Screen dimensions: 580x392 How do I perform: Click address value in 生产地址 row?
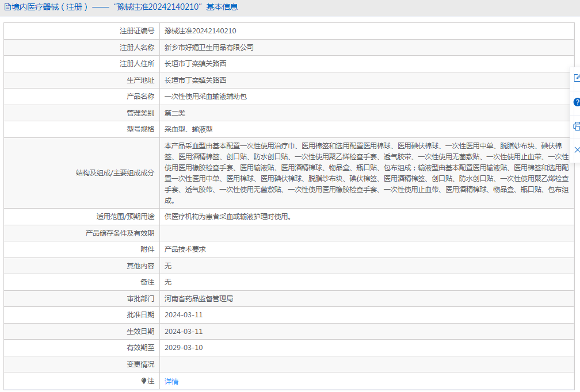(x=195, y=80)
